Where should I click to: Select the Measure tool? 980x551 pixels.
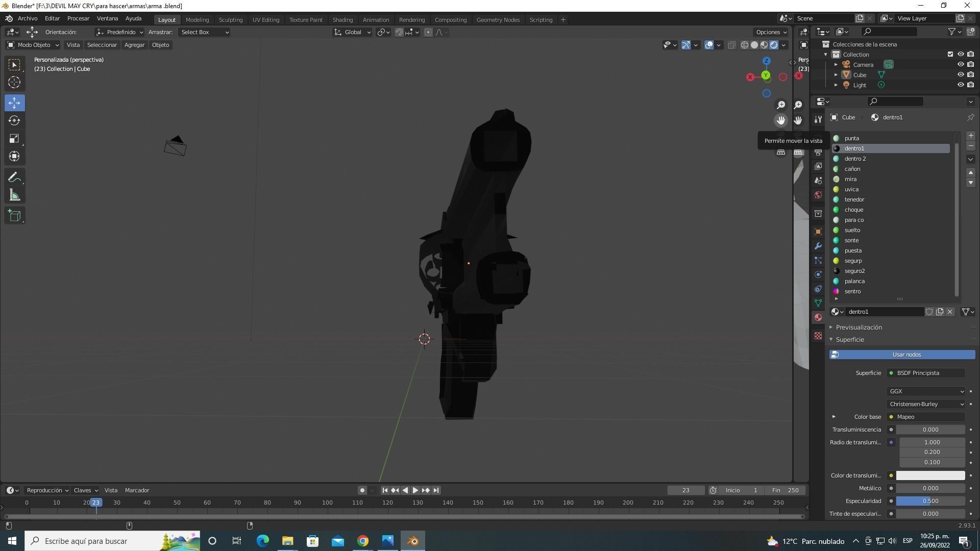(14, 195)
